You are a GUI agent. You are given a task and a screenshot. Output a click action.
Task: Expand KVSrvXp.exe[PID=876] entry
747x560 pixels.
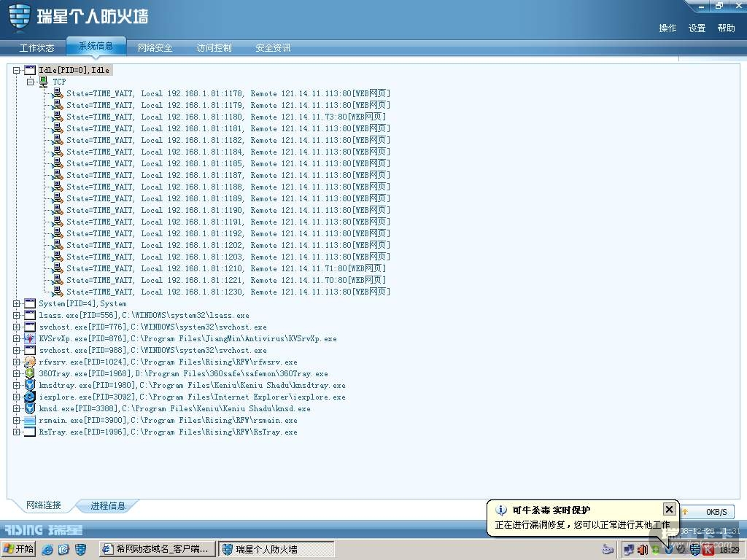coord(16,338)
